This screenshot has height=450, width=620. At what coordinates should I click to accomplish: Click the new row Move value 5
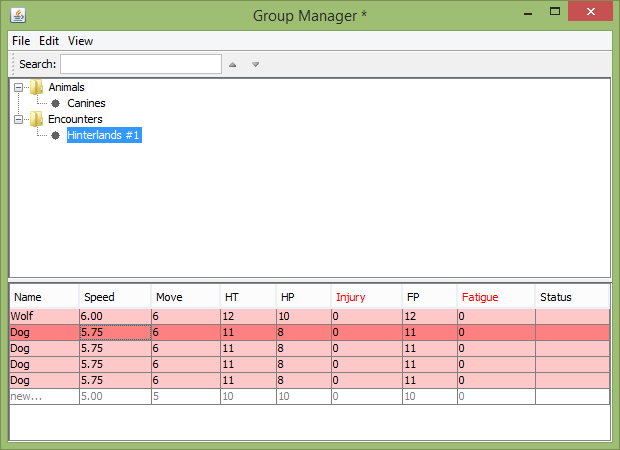click(x=185, y=396)
